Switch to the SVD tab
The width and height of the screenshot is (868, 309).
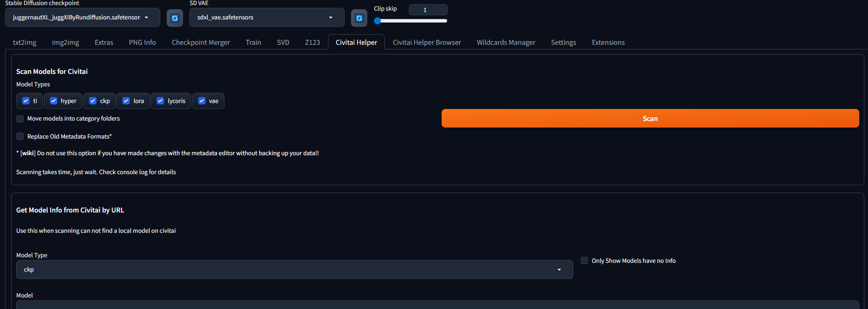(x=283, y=42)
